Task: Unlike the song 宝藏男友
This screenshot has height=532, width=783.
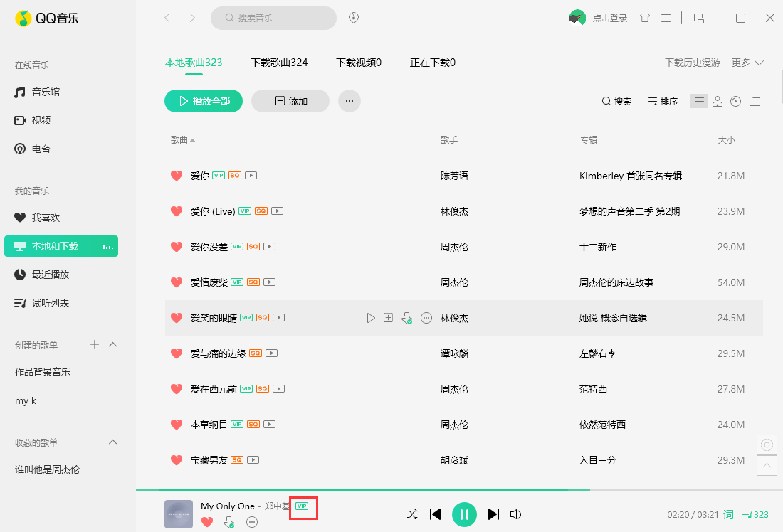Action: pos(177,460)
